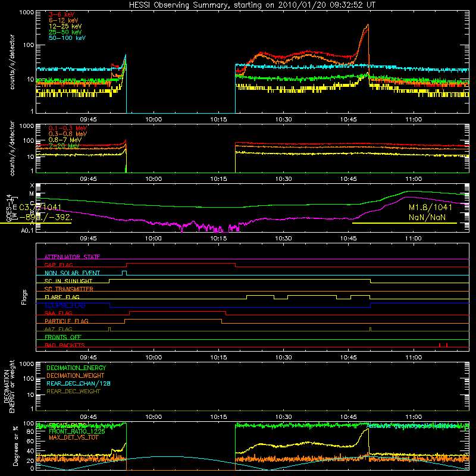Click the 10:15 tick label below the MeV panel
The image size is (476, 476).
click(218, 178)
